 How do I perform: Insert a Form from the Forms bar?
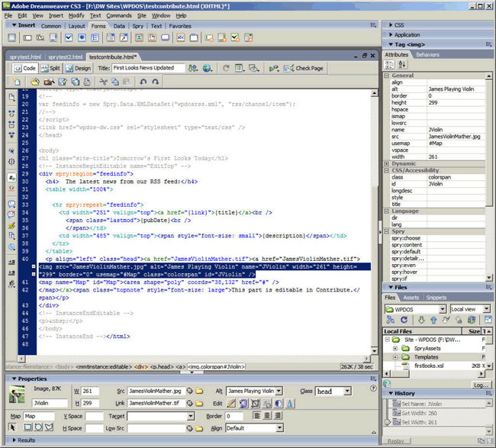coord(11,37)
